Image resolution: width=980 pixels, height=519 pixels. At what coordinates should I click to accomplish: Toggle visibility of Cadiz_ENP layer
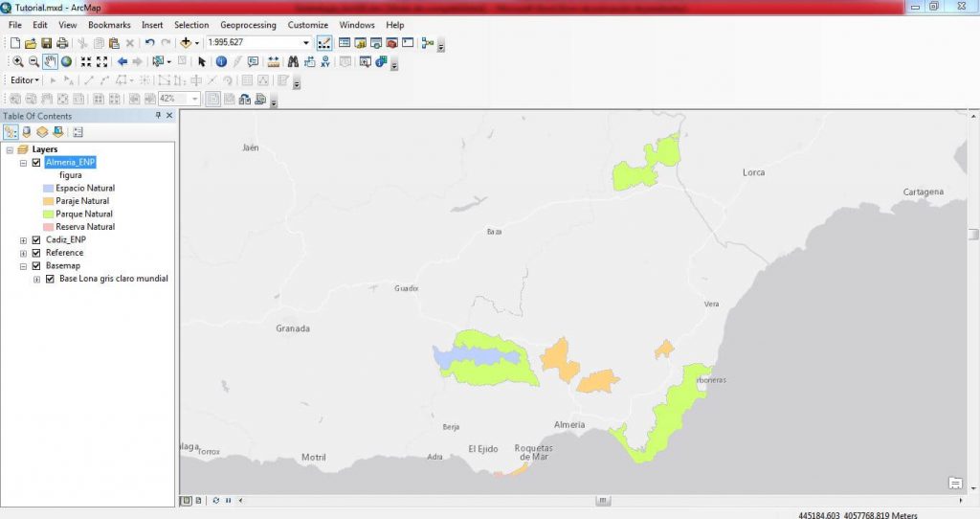tap(36, 239)
